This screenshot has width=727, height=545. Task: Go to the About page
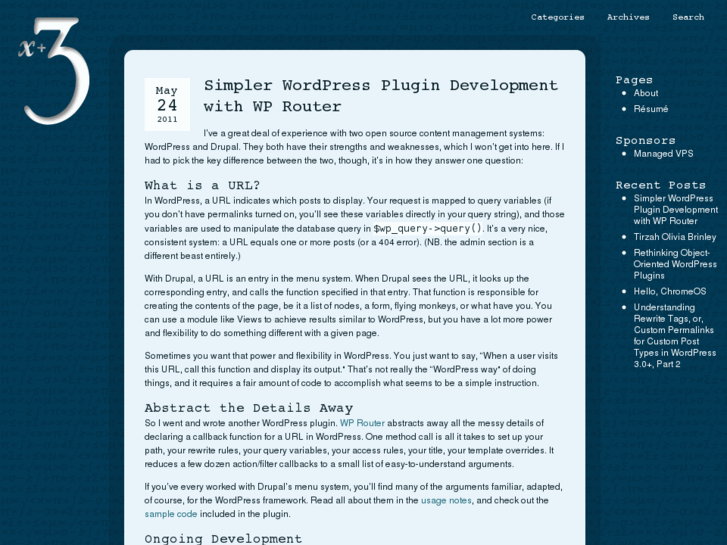click(x=646, y=93)
